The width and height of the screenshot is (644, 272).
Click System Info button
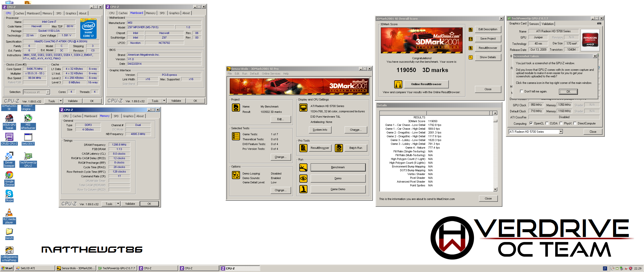tap(320, 130)
